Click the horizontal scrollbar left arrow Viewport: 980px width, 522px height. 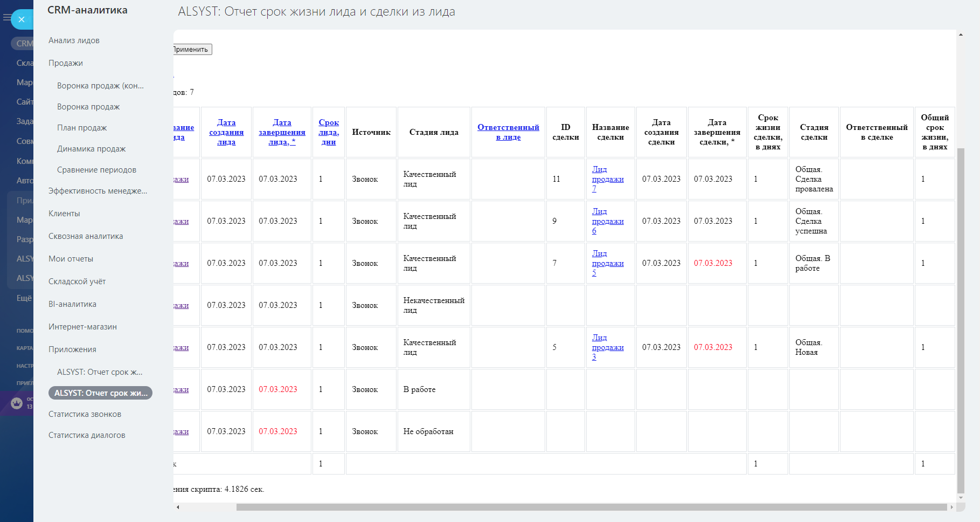point(178,507)
